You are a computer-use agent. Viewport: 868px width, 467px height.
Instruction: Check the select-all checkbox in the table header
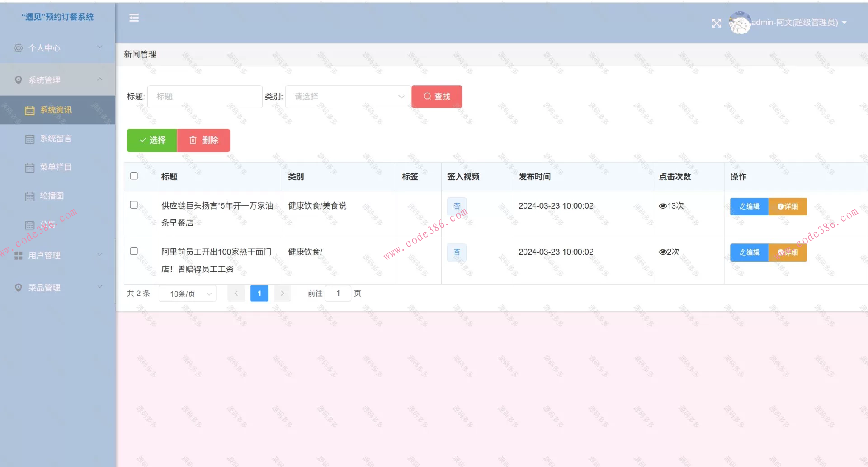133,176
